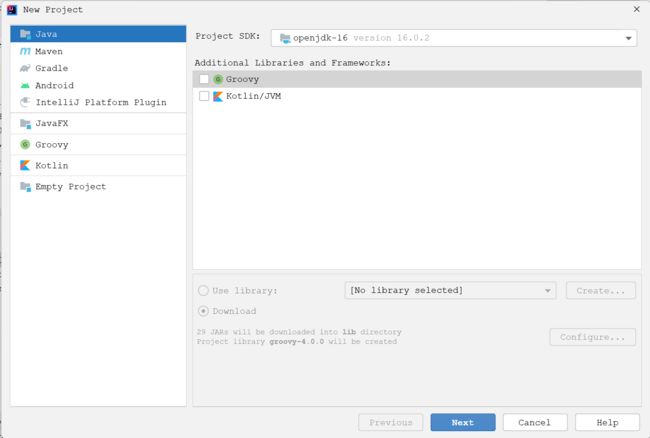Click the Java label in sidebar
The image size is (650, 438).
point(46,34)
